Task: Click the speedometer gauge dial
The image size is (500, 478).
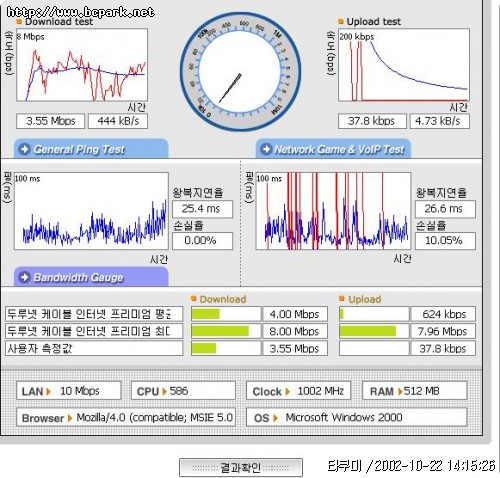Action: pyautogui.click(x=240, y=71)
